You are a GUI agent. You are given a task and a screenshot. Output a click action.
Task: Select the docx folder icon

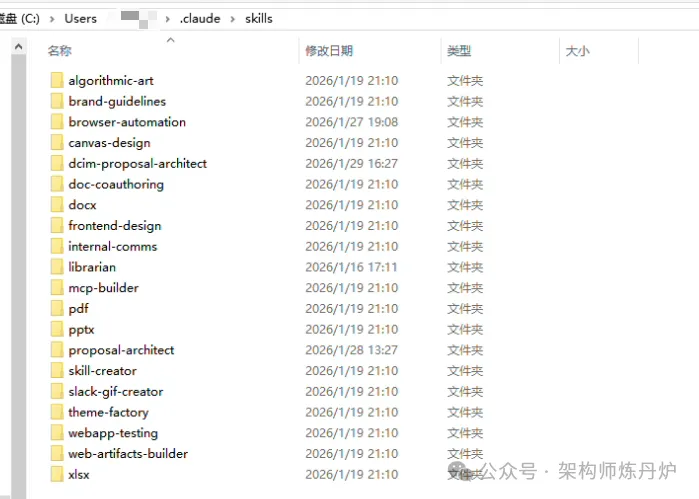56,205
